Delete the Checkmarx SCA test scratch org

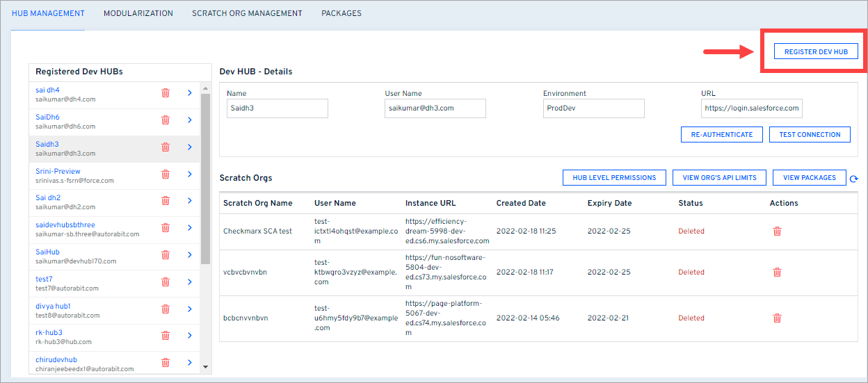click(x=777, y=231)
